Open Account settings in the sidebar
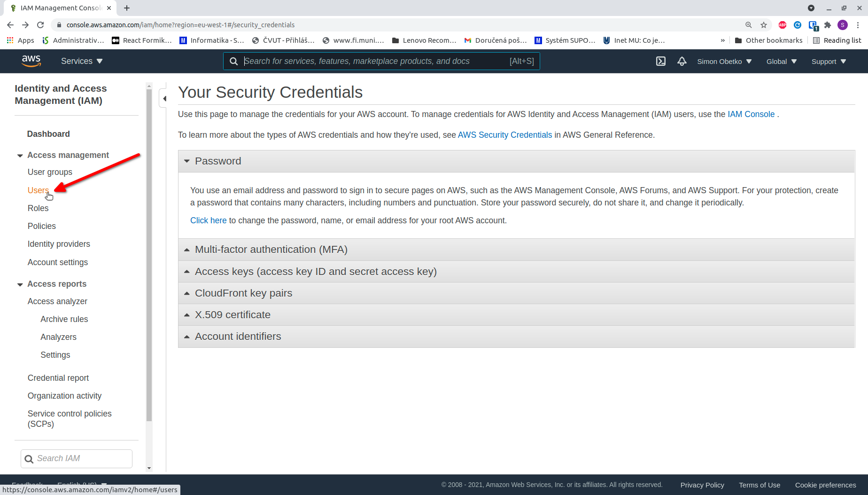Viewport: 868px width, 495px height. point(58,262)
